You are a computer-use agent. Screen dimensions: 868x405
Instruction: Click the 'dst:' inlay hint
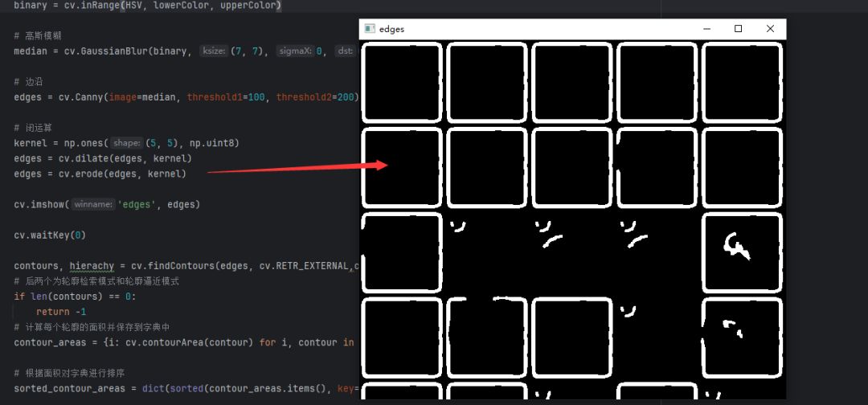pyautogui.click(x=345, y=51)
